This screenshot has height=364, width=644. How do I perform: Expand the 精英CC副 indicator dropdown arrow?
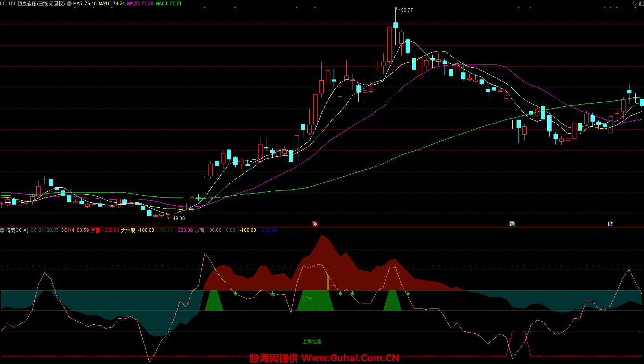2,230
